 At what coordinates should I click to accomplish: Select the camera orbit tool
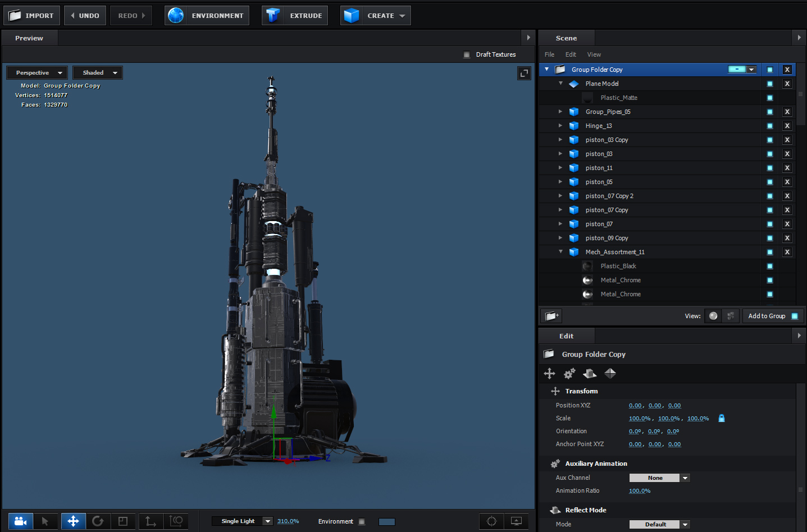point(20,521)
